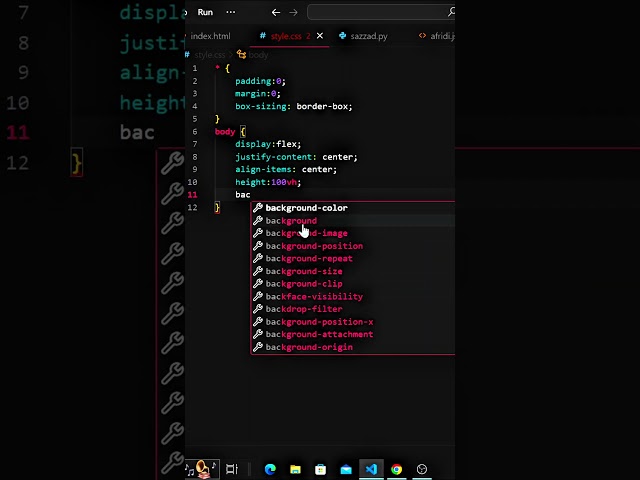Open Microsoft Store from taskbar
640x480 pixels.
coord(320,469)
